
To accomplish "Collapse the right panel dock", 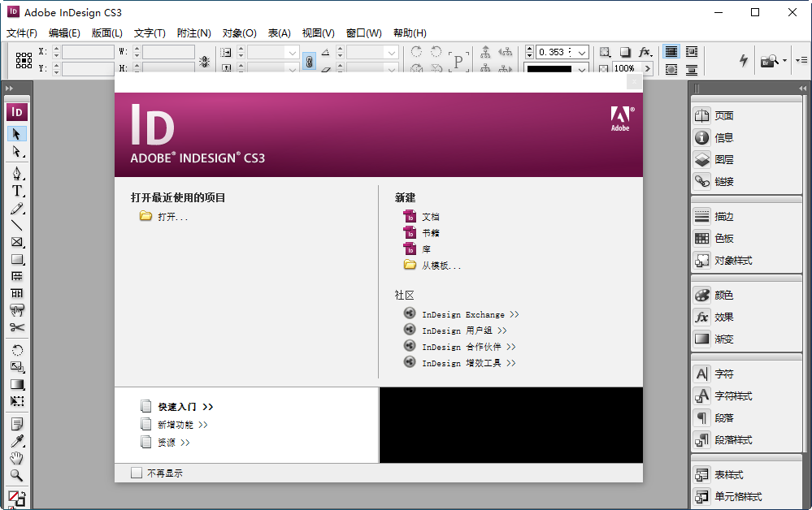I will (x=803, y=89).
